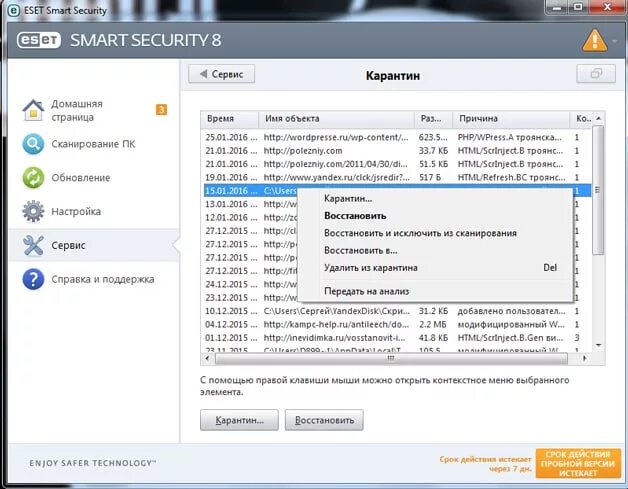Screen dimensions: 628x489
Task: Go back via the 'Сервис' button
Action: click(221, 74)
